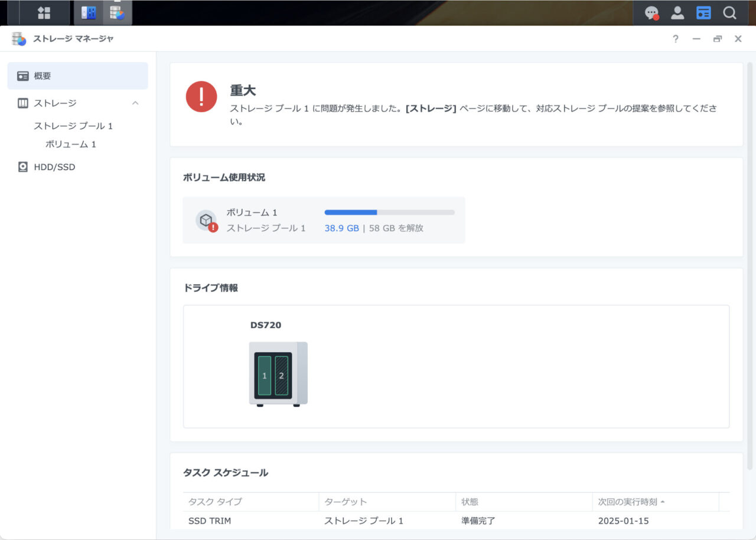Open the widgets panel icon
The height and width of the screenshot is (540, 756).
[703, 12]
